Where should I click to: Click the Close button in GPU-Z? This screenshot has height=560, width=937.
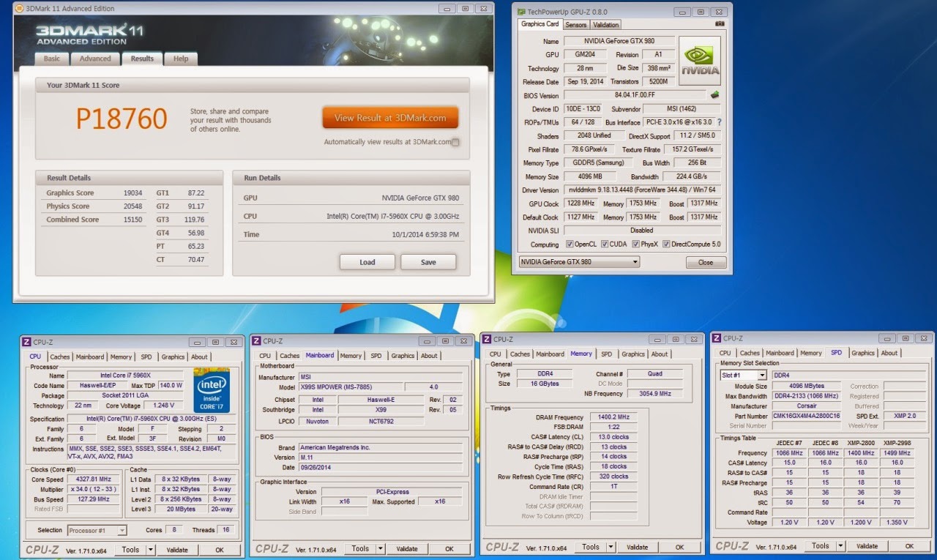point(706,262)
